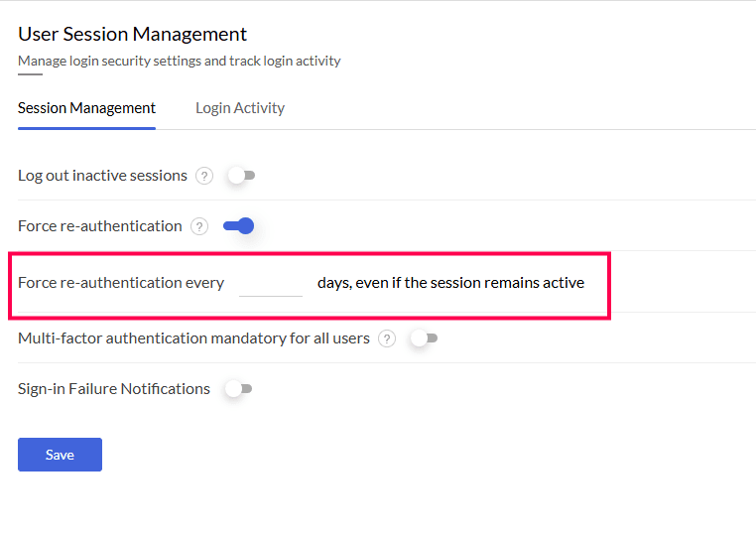Click the Force re-authentication every text

(121, 283)
